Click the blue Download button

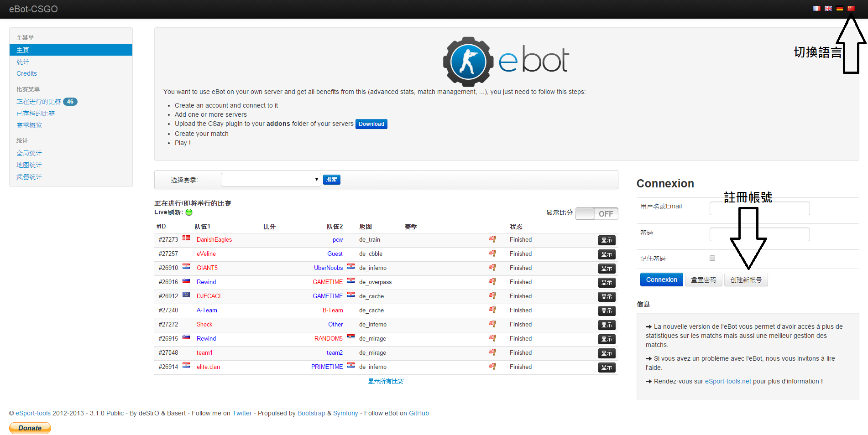(371, 124)
